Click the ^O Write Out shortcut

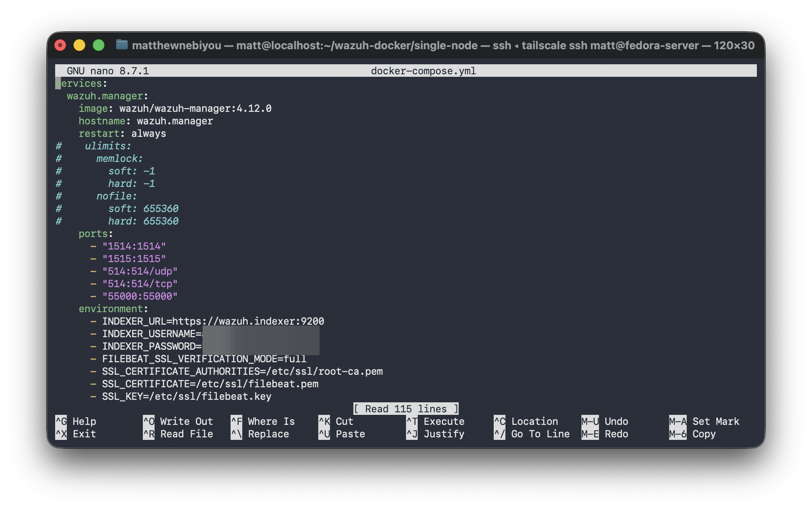pos(178,422)
